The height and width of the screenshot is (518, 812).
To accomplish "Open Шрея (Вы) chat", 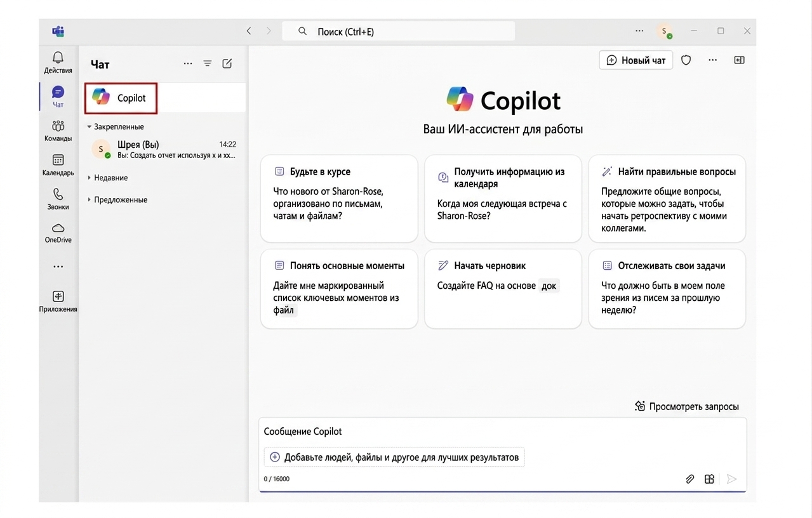I will point(165,149).
